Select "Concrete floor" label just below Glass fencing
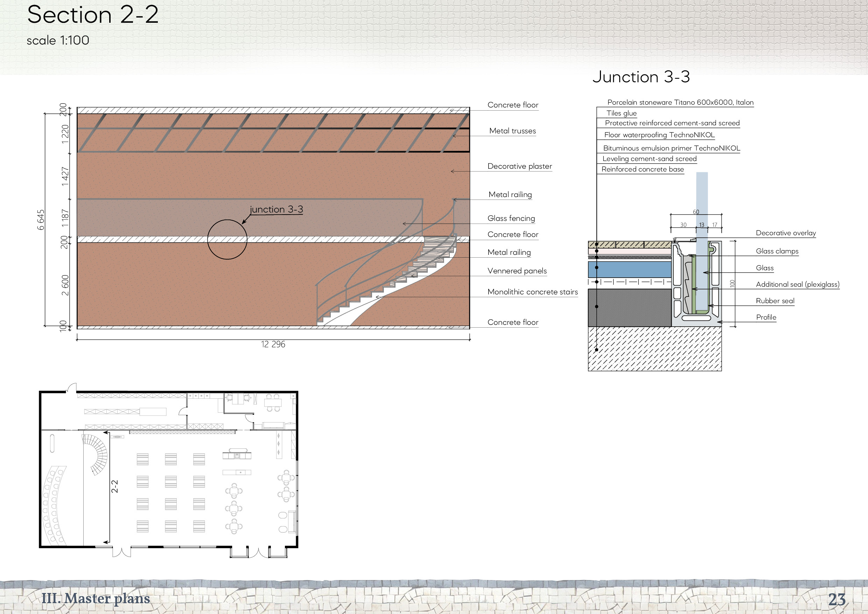The image size is (868, 614). click(x=513, y=235)
